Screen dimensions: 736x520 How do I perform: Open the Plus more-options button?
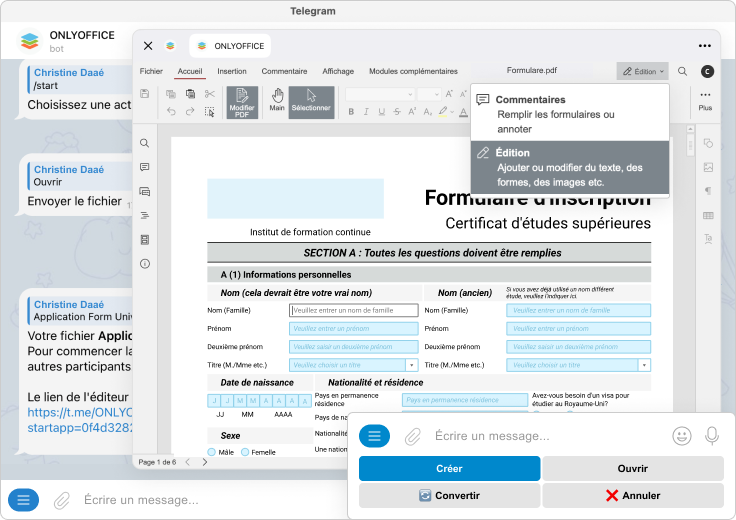click(x=705, y=101)
